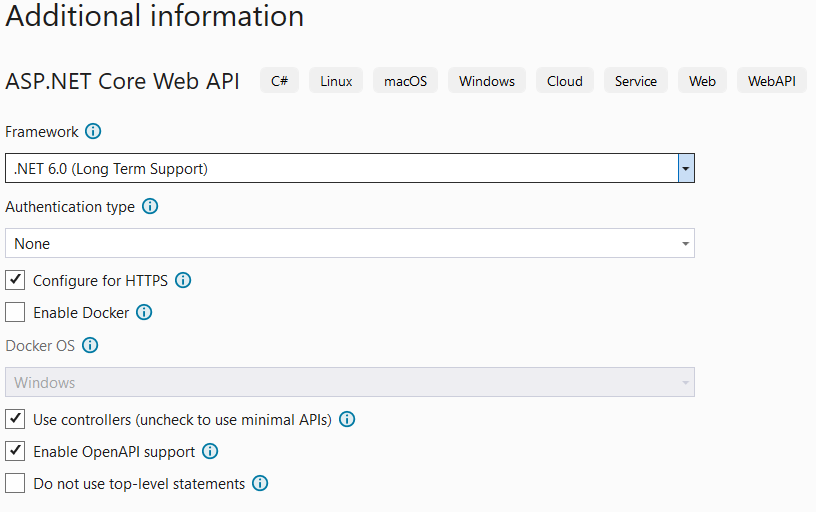Click the Authentication type info icon
This screenshot has height=512, width=816.
(x=150, y=207)
